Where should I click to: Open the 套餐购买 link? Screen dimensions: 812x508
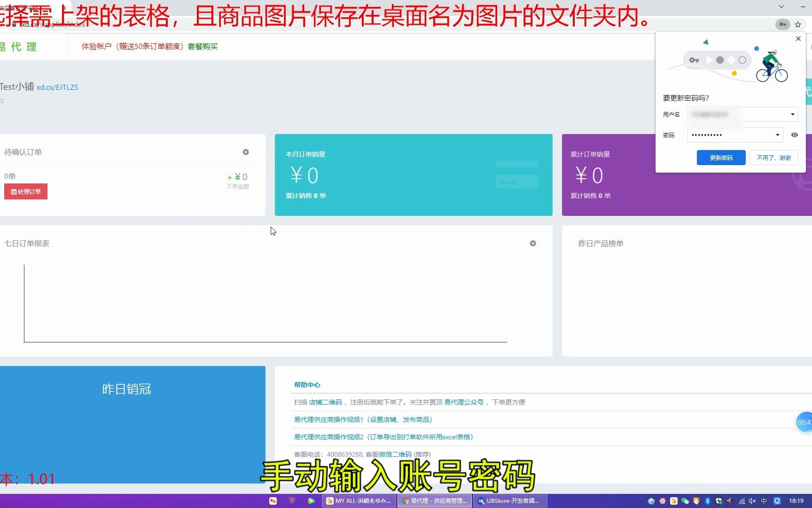click(x=202, y=47)
